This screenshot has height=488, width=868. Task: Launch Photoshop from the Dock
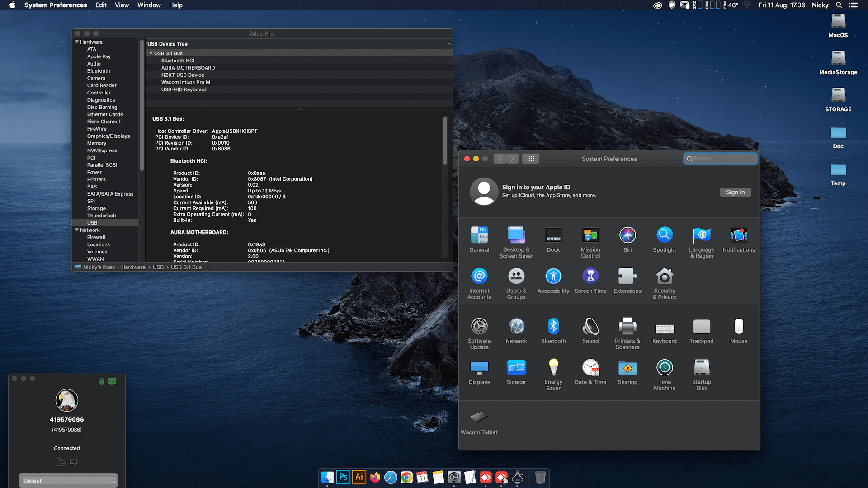[343, 477]
